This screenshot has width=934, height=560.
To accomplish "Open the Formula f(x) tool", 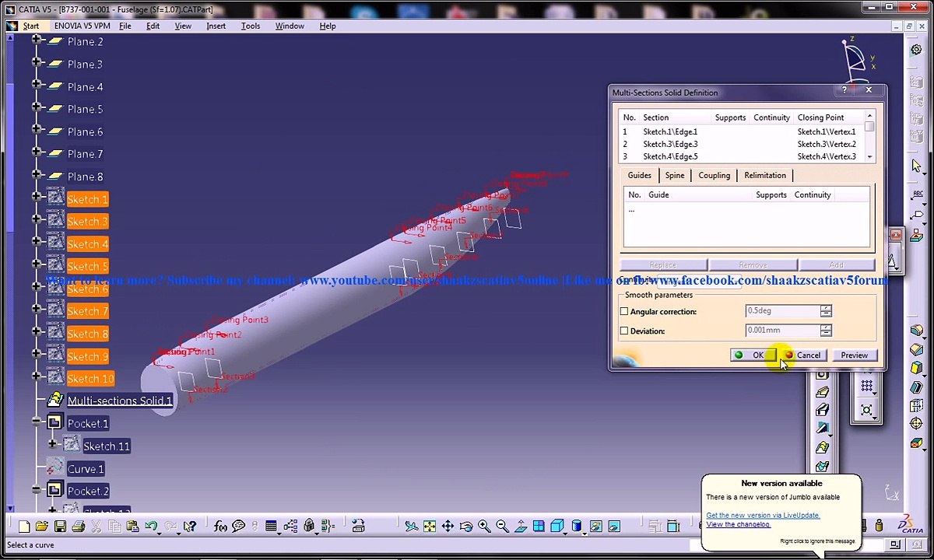I will coord(220,527).
